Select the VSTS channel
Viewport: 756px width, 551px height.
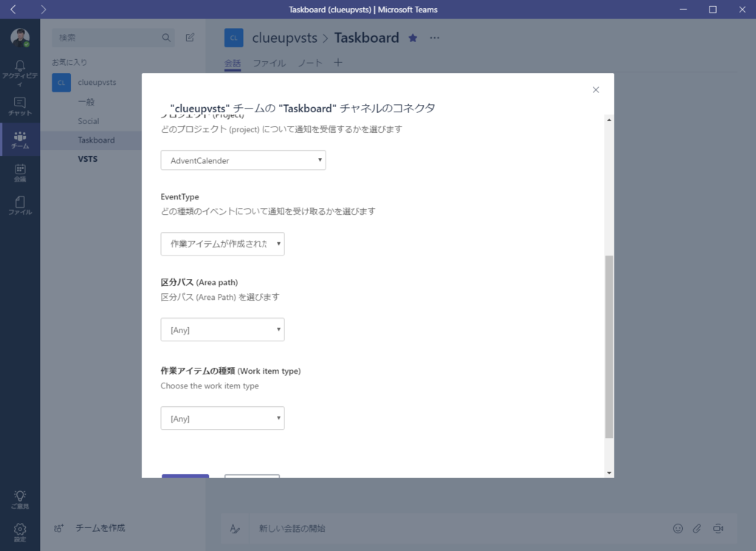(88, 159)
